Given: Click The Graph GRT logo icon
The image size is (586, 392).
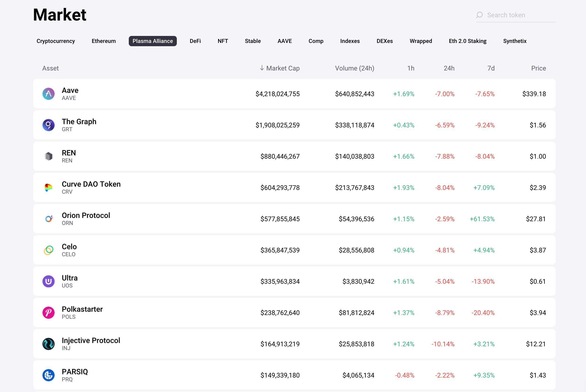Looking at the screenshot, I should tap(49, 125).
